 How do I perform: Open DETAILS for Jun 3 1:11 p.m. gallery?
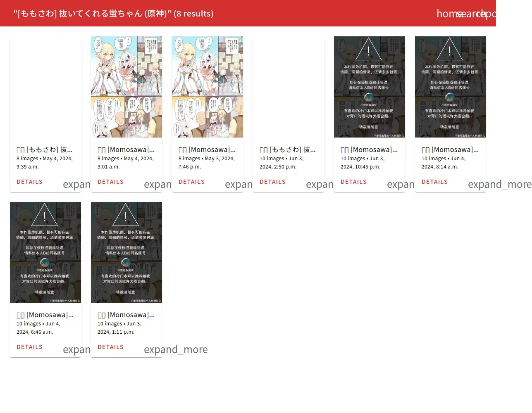click(110, 347)
